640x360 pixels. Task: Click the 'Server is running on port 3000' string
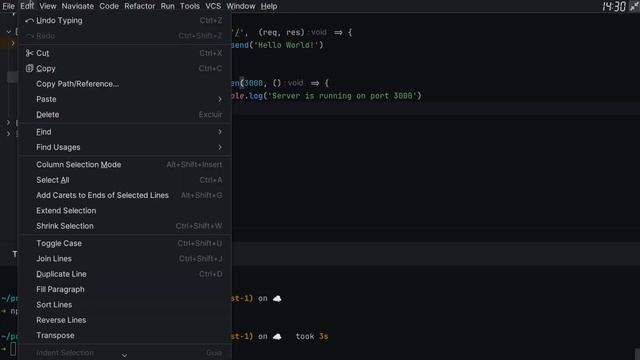pos(342,96)
